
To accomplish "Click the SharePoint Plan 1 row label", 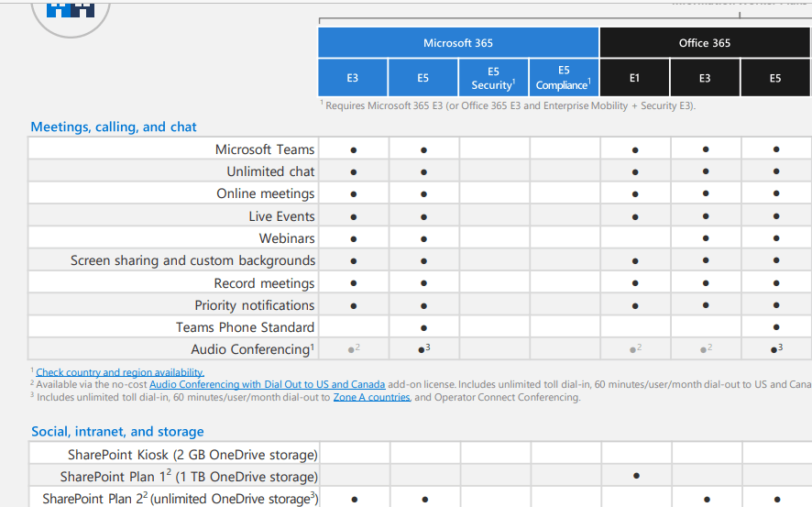I will pos(189,477).
